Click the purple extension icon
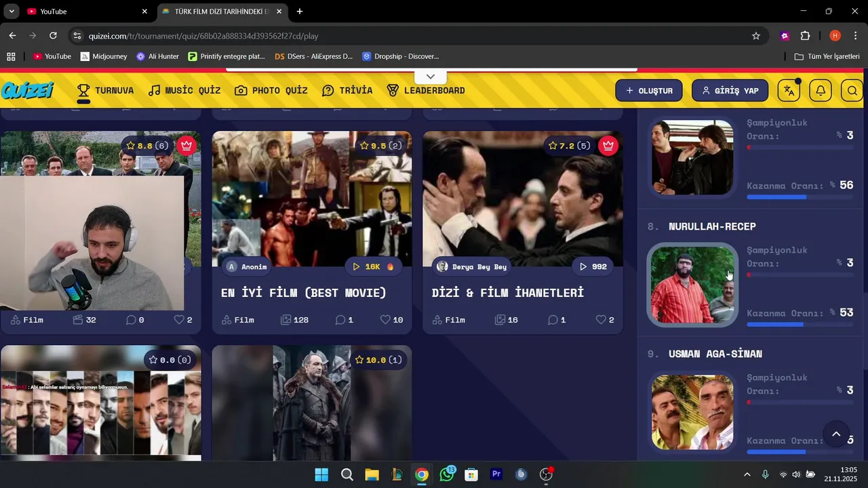 (785, 36)
